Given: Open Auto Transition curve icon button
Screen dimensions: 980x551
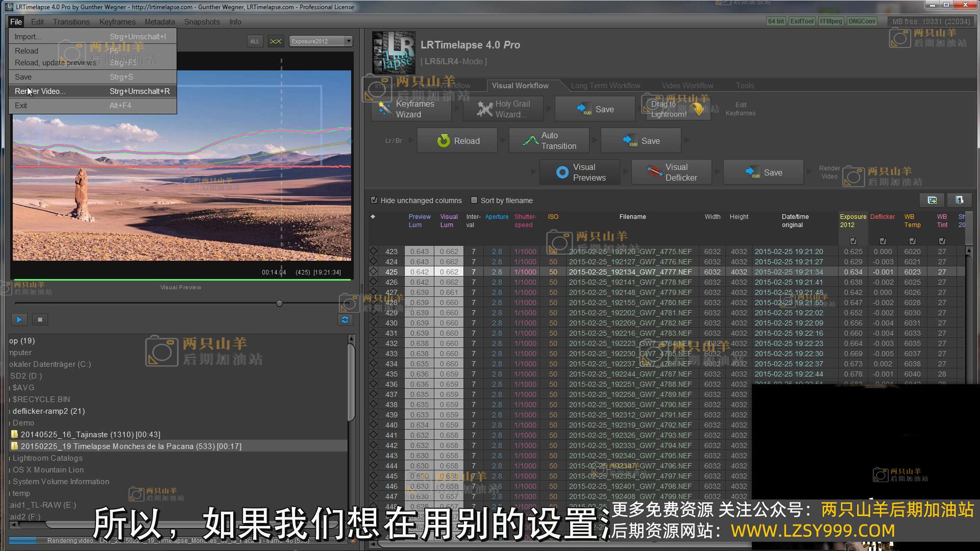Looking at the screenshot, I should [x=530, y=141].
